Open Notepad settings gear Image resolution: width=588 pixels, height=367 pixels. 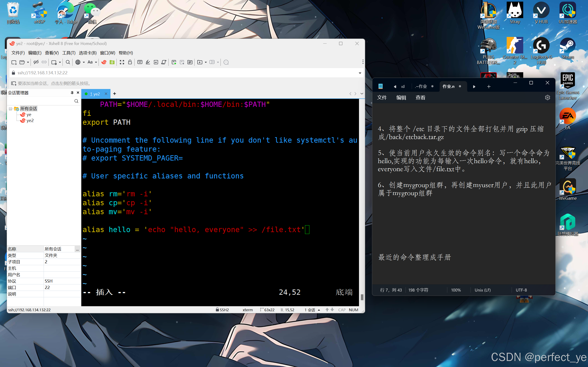pos(547,97)
